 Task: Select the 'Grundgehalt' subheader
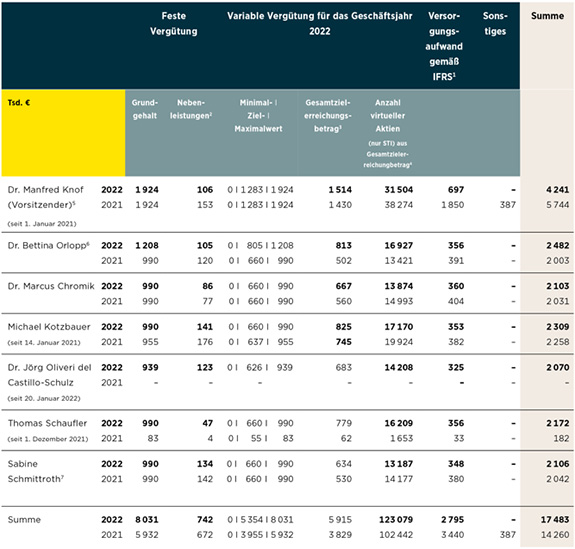pos(145,109)
